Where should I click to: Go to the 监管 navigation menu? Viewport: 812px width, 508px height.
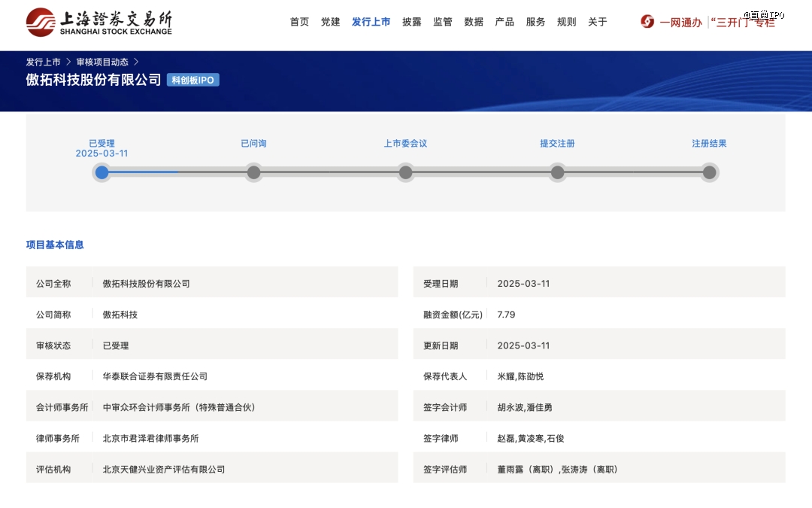(x=443, y=22)
